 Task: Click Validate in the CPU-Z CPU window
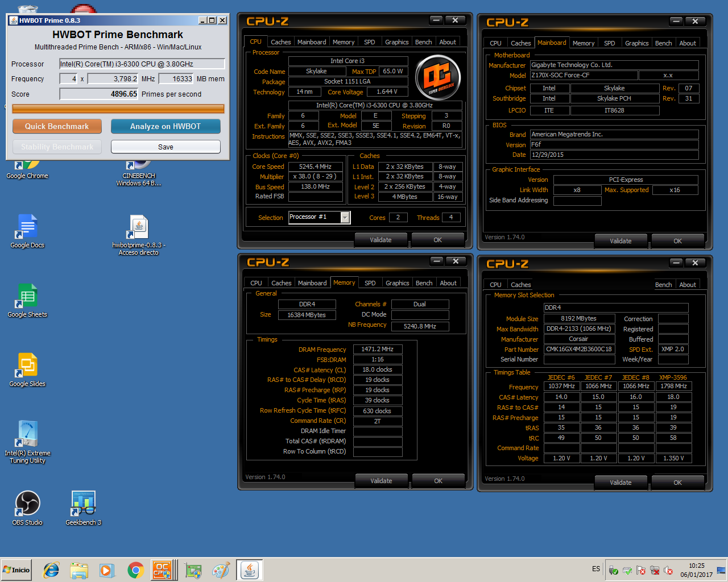tap(380, 240)
